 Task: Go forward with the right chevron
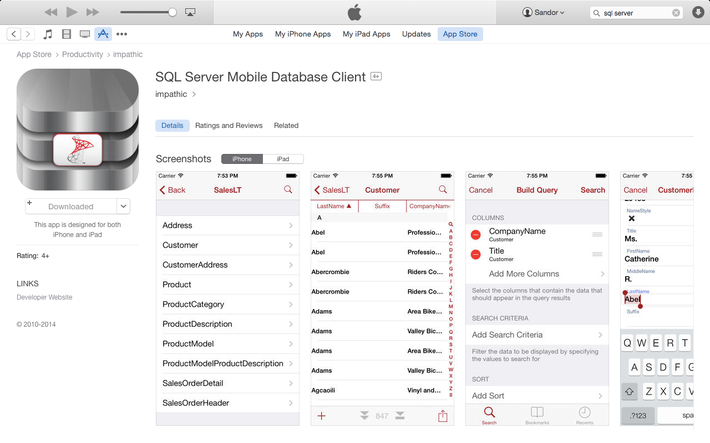coord(28,34)
